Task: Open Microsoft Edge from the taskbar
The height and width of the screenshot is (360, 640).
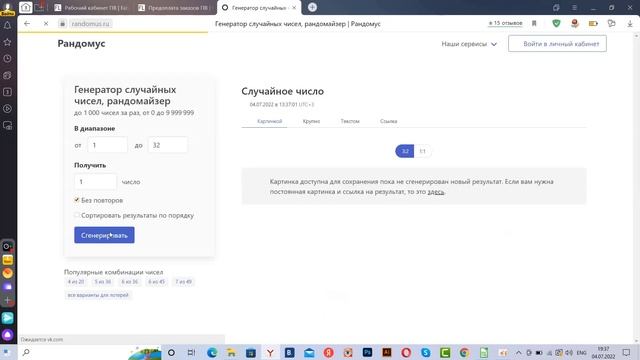Action: pos(212,352)
